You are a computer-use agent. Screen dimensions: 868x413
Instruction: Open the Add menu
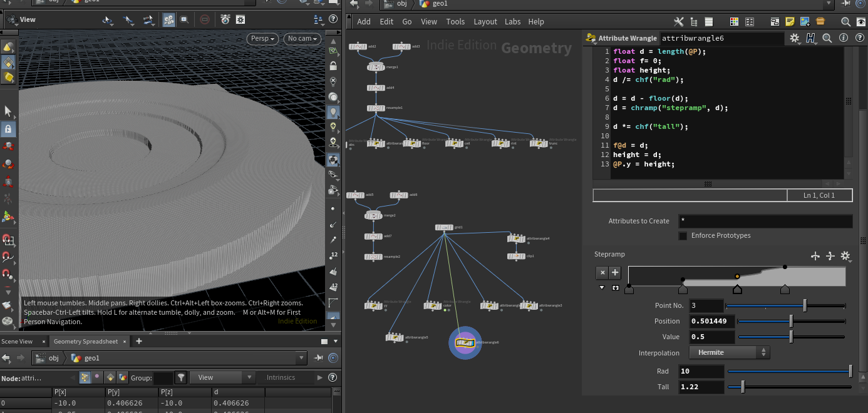click(x=364, y=21)
